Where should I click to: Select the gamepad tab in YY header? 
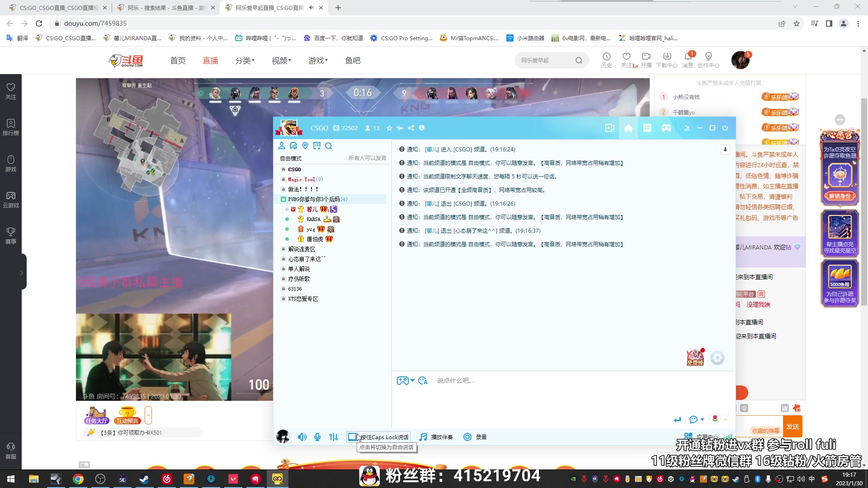pyautogui.click(x=666, y=128)
